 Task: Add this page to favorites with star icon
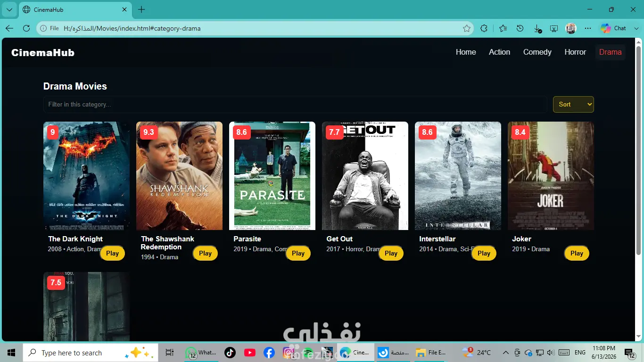[467, 28]
